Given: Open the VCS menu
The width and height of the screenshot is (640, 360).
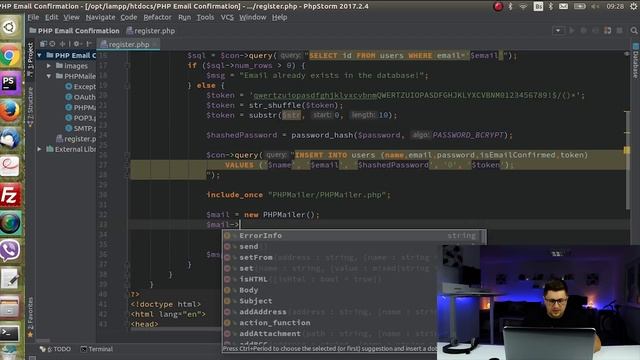Looking at the screenshot, I should click(x=227, y=17).
